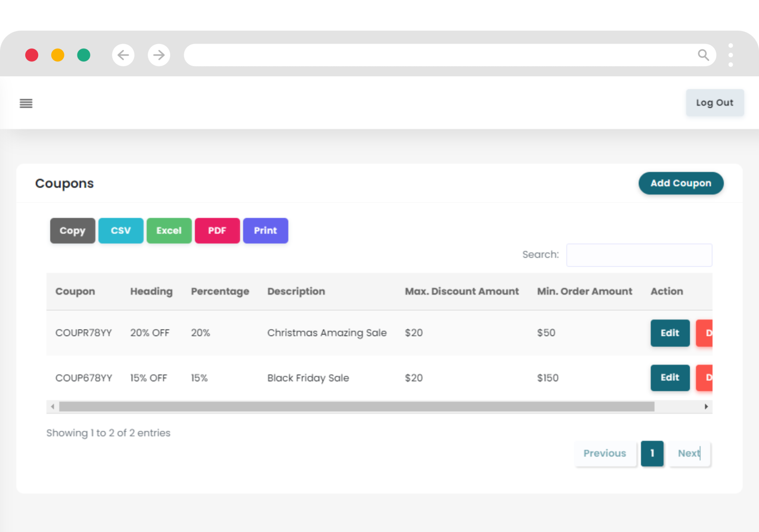This screenshot has width=759, height=532.
Task: Click Log Out
Action: coord(715,103)
